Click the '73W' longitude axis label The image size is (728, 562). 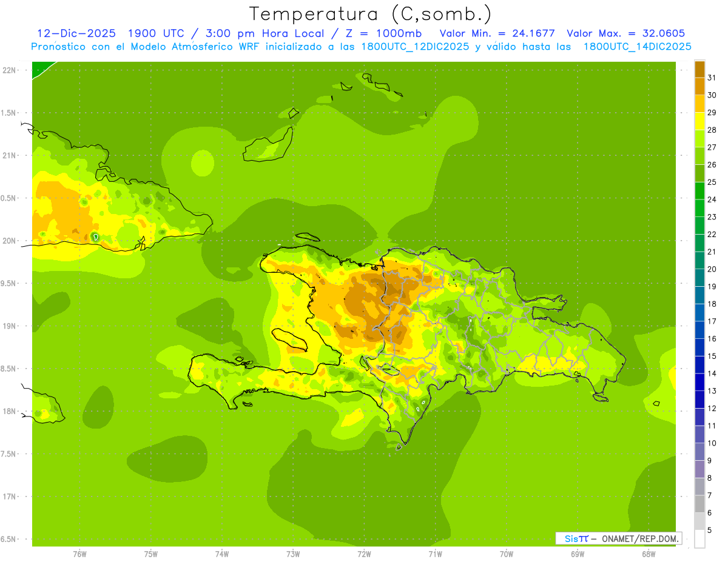pos(293,554)
